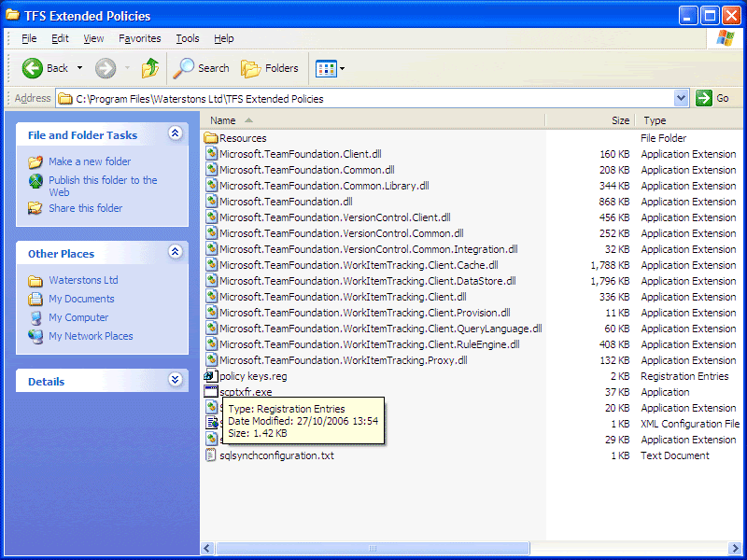Click the green Back arrow icon
Image resolution: width=747 pixels, height=560 pixels.
tap(33, 68)
